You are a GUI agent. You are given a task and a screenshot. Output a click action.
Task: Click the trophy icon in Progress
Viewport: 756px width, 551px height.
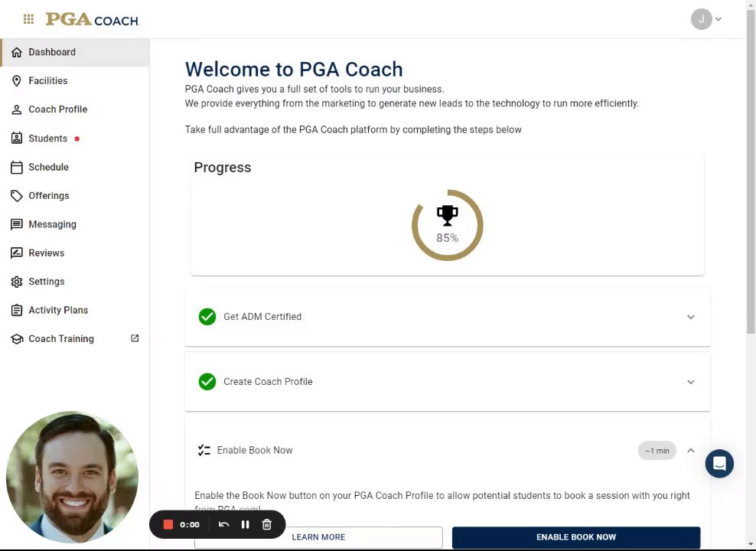pyautogui.click(x=447, y=216)
